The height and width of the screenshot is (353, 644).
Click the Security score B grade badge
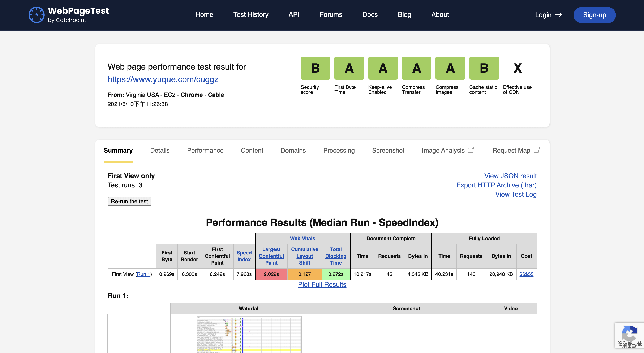click(315, 68)
